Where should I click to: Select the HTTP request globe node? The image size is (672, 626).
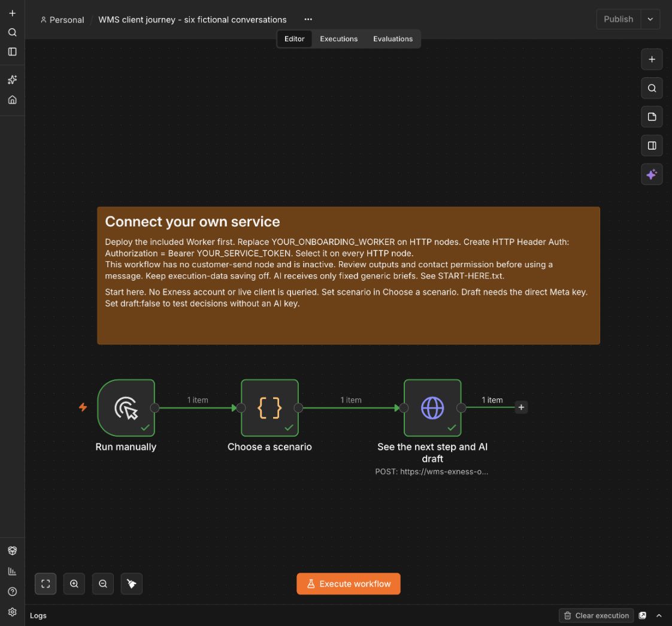tap(432, 408)
